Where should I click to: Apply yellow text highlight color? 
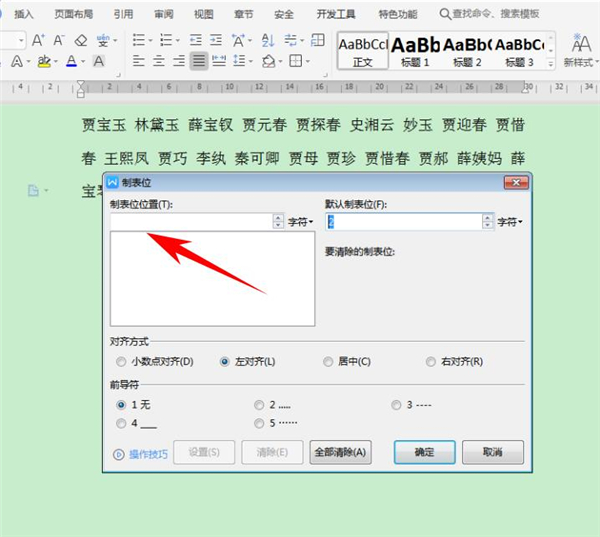tap(44, 61)
